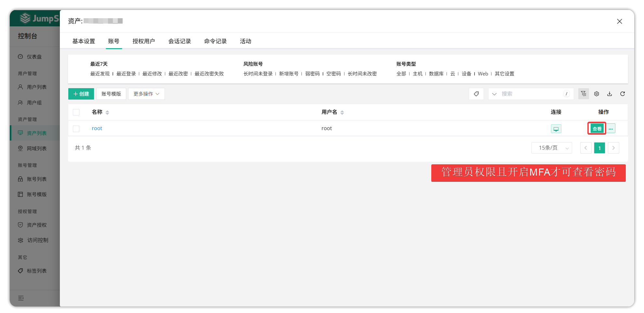Click the download icon to export the account list
This screenshot has width=644, height=313.
click(610, 94)
